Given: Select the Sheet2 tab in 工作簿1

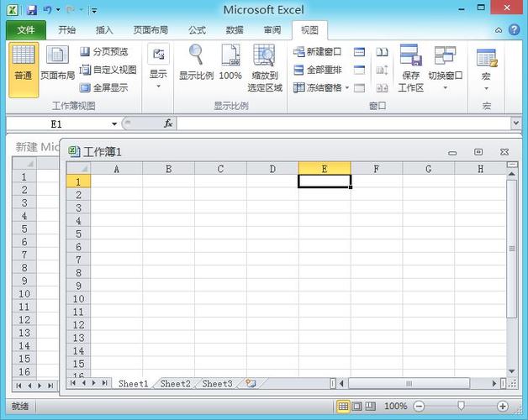Looking at the screenshot, I should (x=175, y=384).
